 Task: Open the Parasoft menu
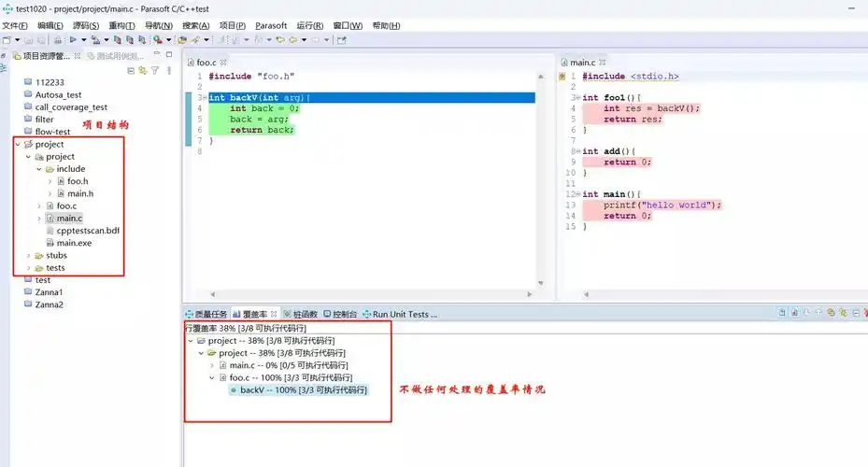tap(271, 25)
